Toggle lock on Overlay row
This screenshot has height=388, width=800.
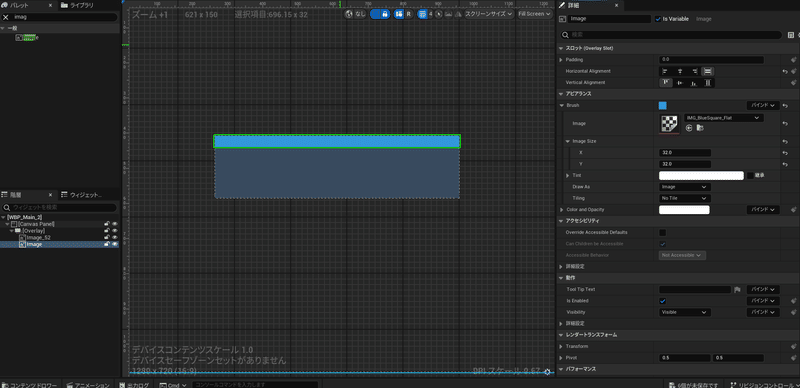click(107, 231)
